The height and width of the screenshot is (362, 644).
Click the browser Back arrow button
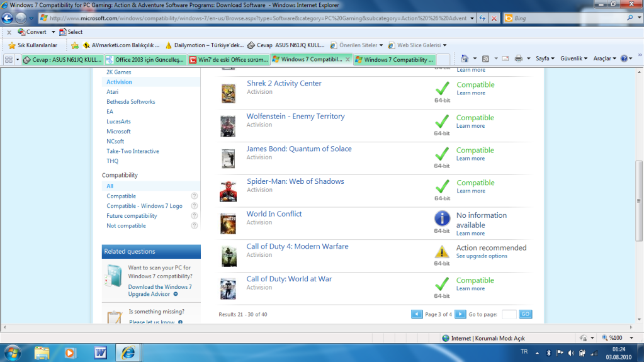pyautogui.click(x=8, y=18)
